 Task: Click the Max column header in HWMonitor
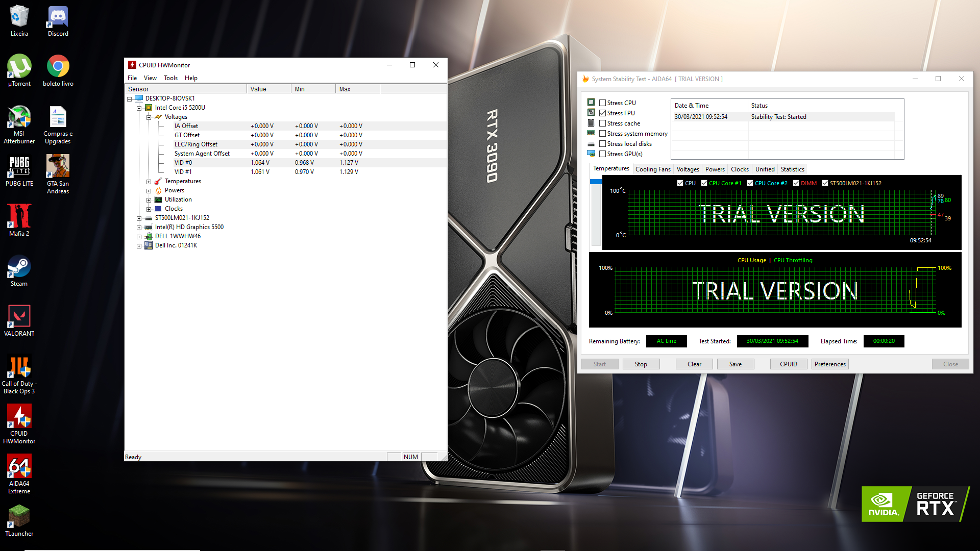click(357, 89)
